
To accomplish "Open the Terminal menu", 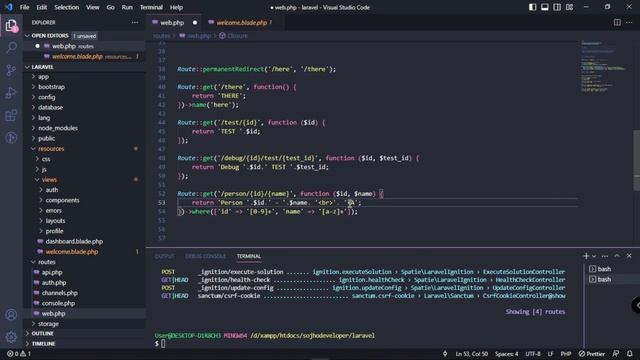I will coord(151,7).
